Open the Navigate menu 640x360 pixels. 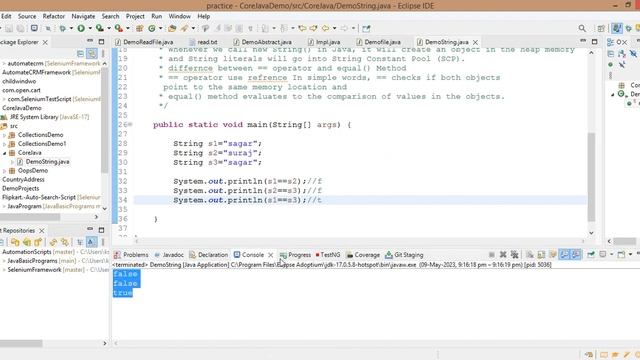tap(83, 16)
